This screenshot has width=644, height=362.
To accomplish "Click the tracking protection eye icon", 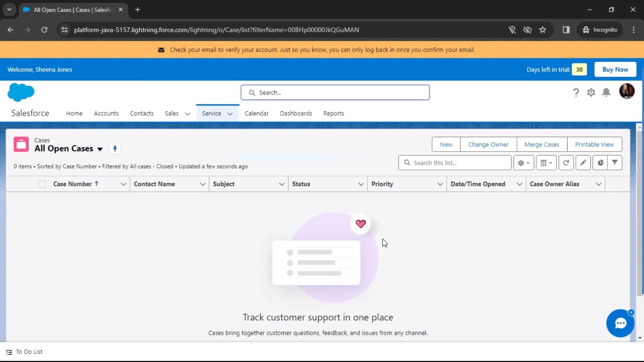I will (527, 30).
